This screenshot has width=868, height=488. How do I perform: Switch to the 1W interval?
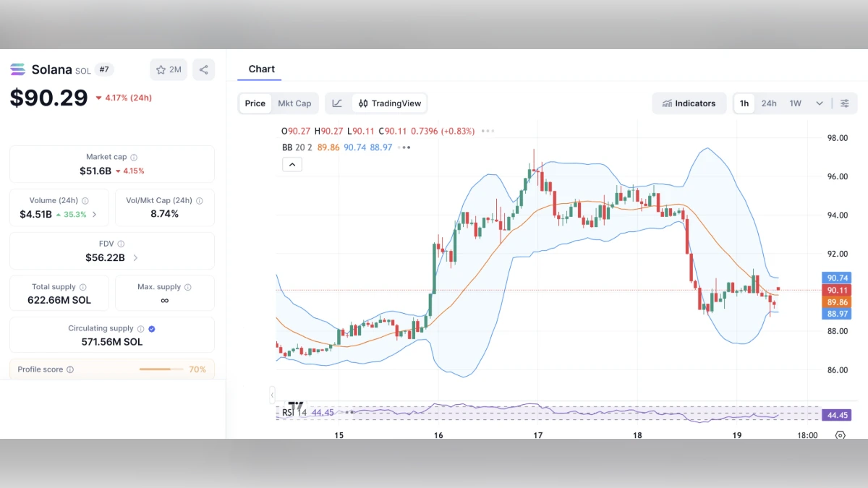click(x=795, y=103)
